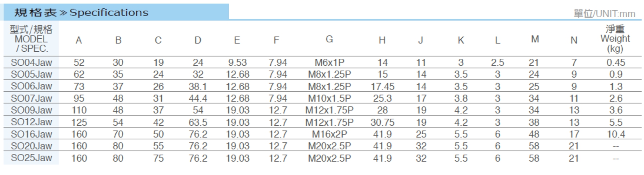This screenshot has height=175, width=644.
Task: Click the SO16Jaw row label
Action: [x=31, y=134]
